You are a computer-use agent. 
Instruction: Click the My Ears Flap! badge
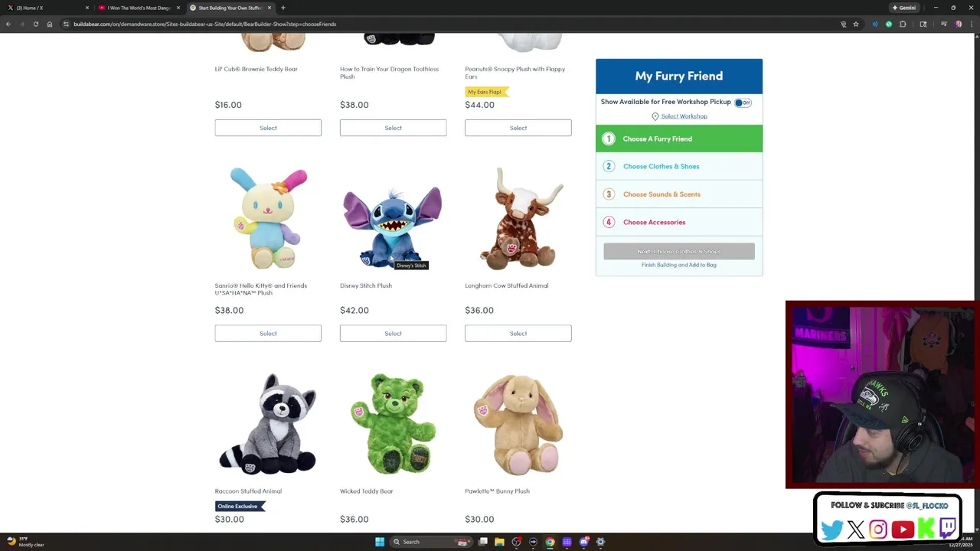[486, 92]
